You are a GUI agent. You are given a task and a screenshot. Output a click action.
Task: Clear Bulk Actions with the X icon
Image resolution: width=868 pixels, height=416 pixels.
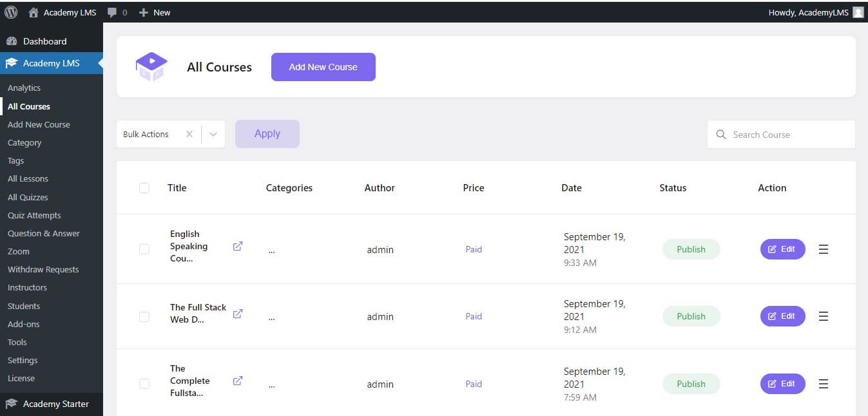tap(189, 134)
